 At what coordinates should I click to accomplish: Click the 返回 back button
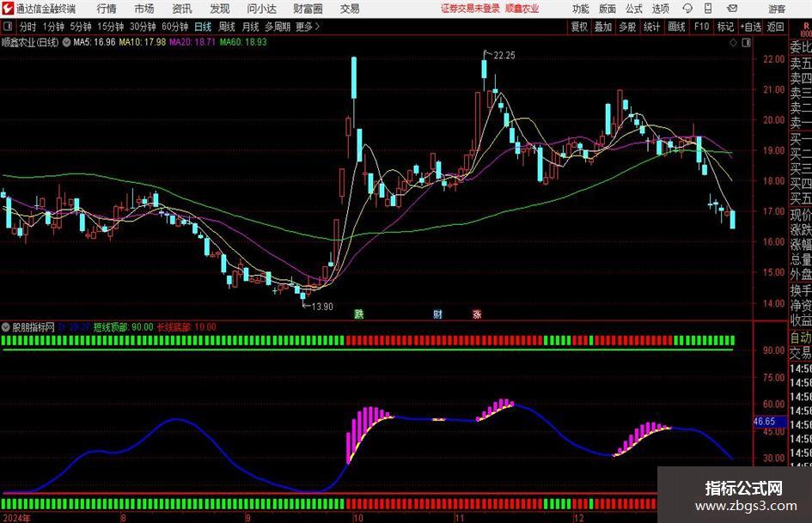pos(775,27)
